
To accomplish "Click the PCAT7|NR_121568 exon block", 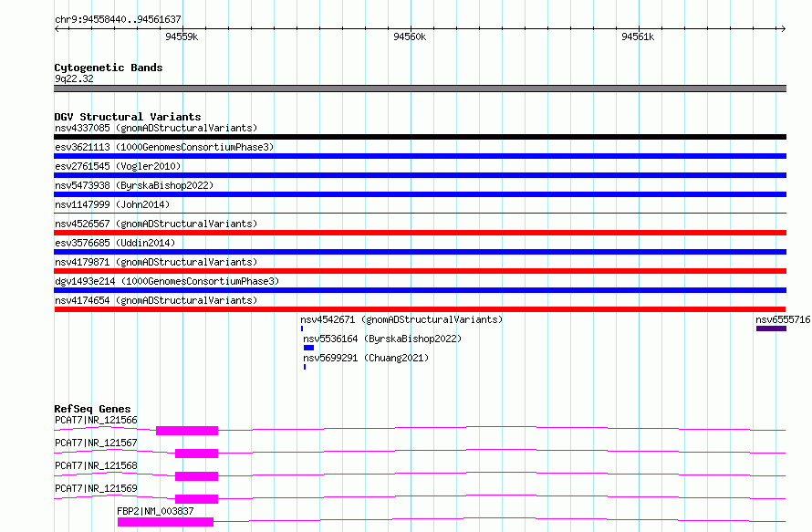I will coord(197,476).
